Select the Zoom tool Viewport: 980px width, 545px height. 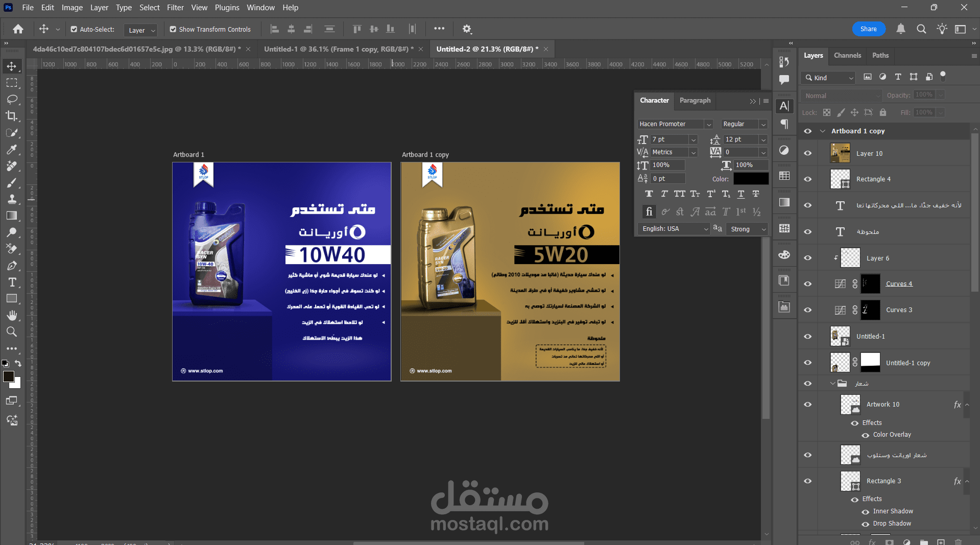11,332
